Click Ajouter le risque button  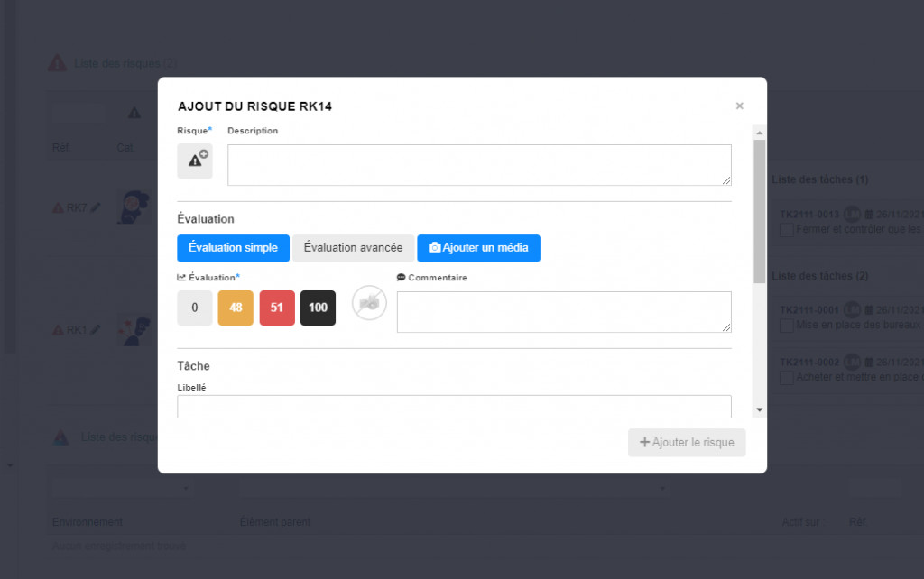click(687, 442)
